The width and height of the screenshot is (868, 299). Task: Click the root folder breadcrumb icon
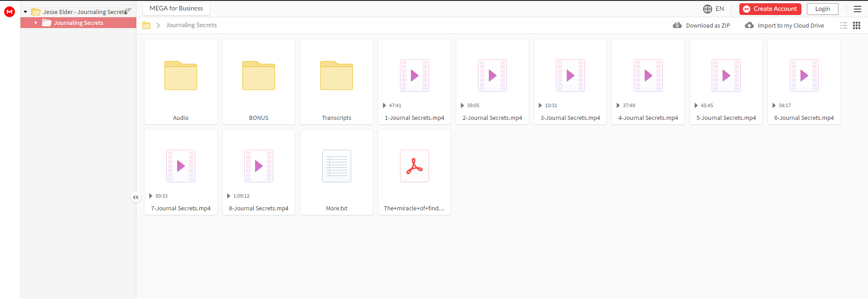point(146,25)
